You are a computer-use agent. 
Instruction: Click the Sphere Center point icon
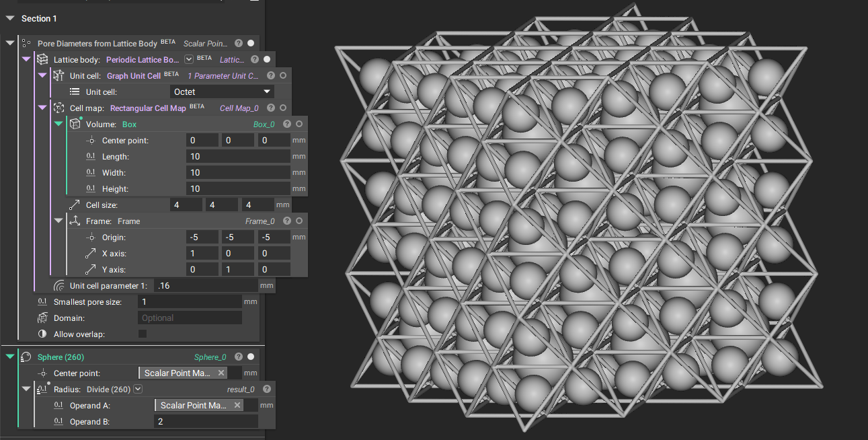pyautogui.click(x=42, y=373)
